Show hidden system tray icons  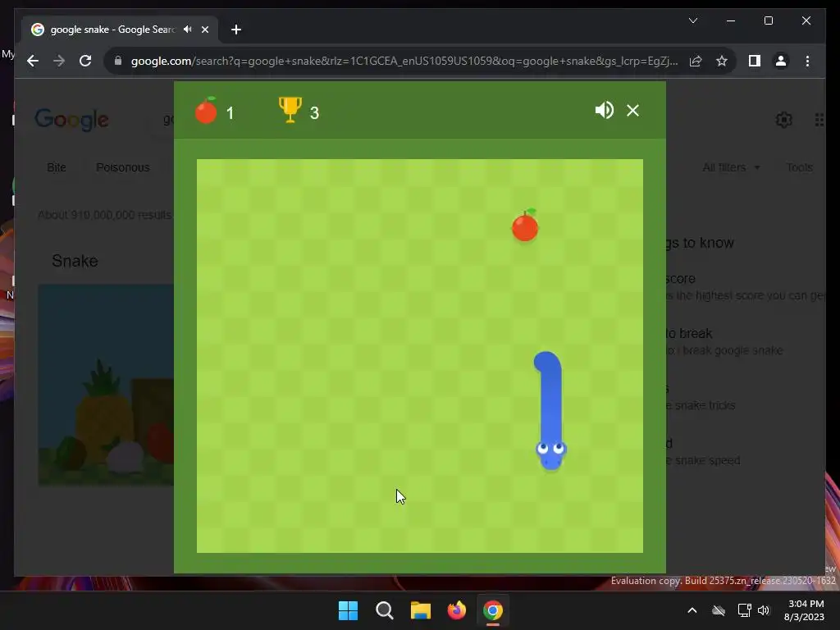point(692,610)
